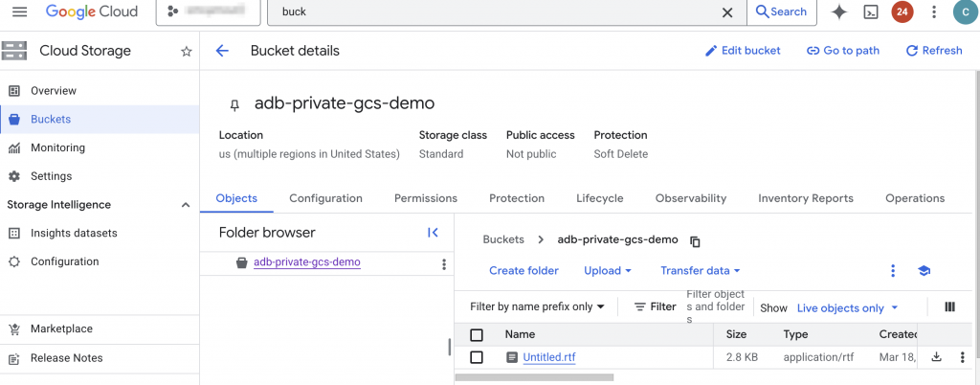Download Untitled.rtf using the download icon

(x=937, y=357)
